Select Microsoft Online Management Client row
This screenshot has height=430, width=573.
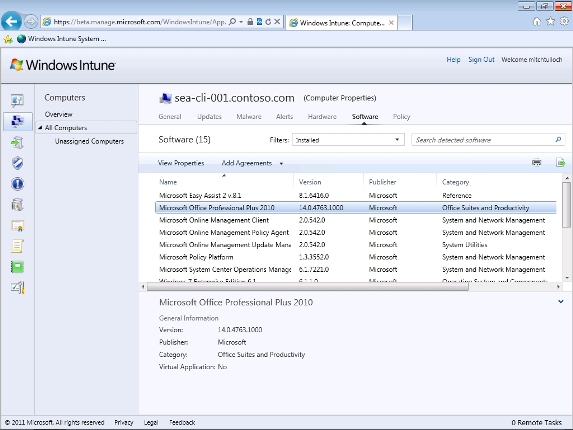[356, 220]
